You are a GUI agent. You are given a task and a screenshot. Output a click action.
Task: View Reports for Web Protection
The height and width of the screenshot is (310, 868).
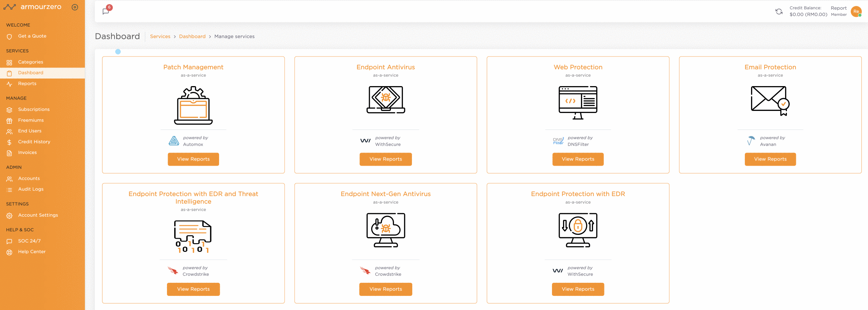click(x=578, y=159)
